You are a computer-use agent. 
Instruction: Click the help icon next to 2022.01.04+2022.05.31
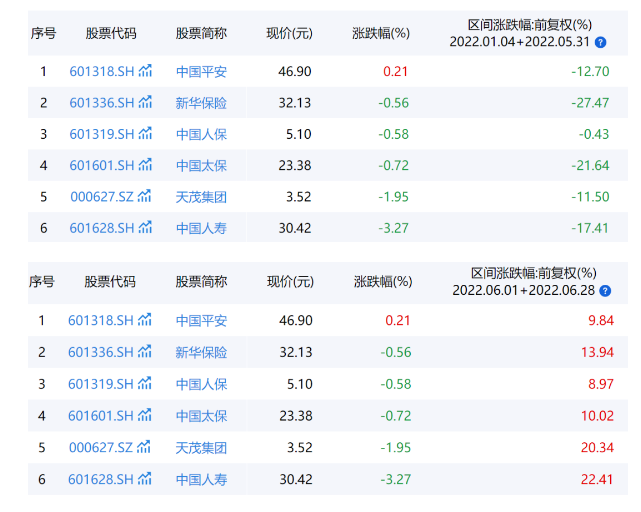click(x=600, y=43)
